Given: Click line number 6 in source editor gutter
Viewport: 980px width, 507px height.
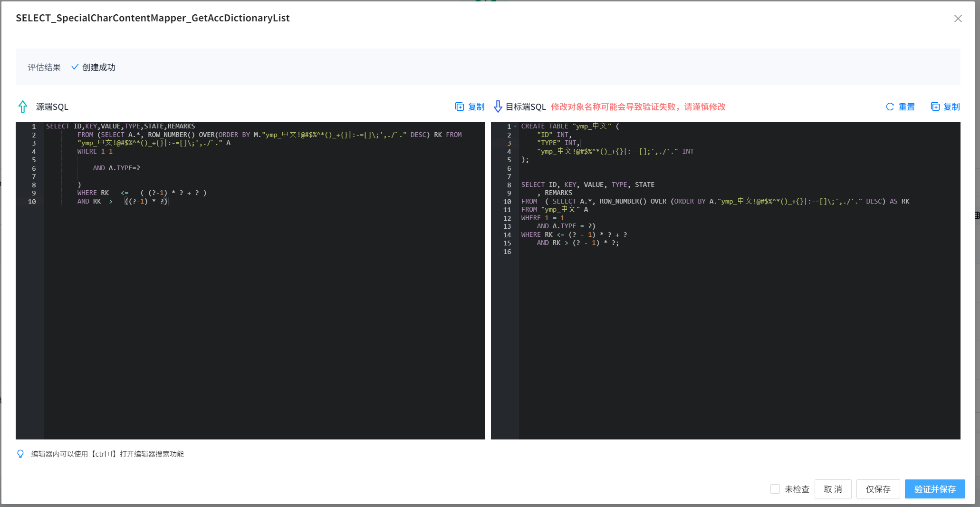Looking at the screenshot, I should [34, 168].
